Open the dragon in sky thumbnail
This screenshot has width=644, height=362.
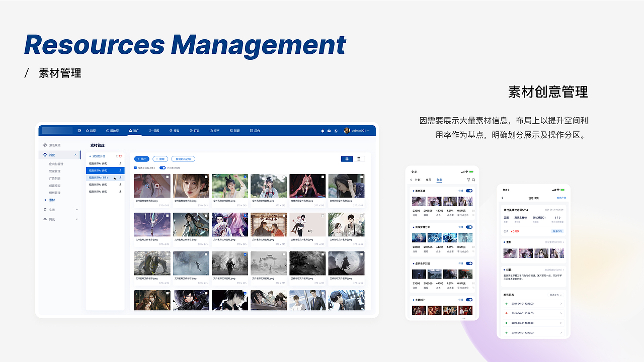click(152, 224)
